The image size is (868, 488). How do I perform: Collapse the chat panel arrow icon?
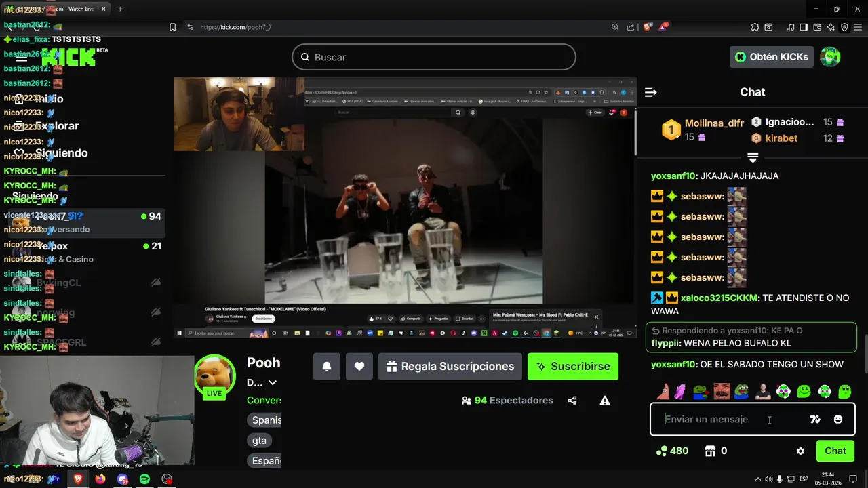[651, 92]
